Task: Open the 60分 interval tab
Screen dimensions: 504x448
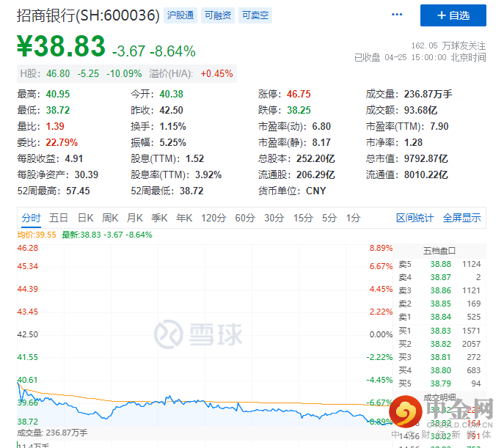Action: click(x=245, y=218)
